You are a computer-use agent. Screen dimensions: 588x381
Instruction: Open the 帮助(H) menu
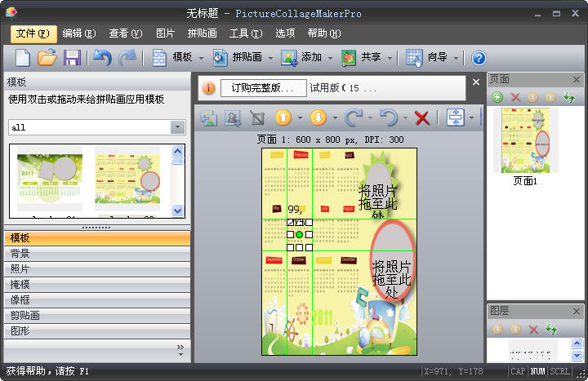324,33
